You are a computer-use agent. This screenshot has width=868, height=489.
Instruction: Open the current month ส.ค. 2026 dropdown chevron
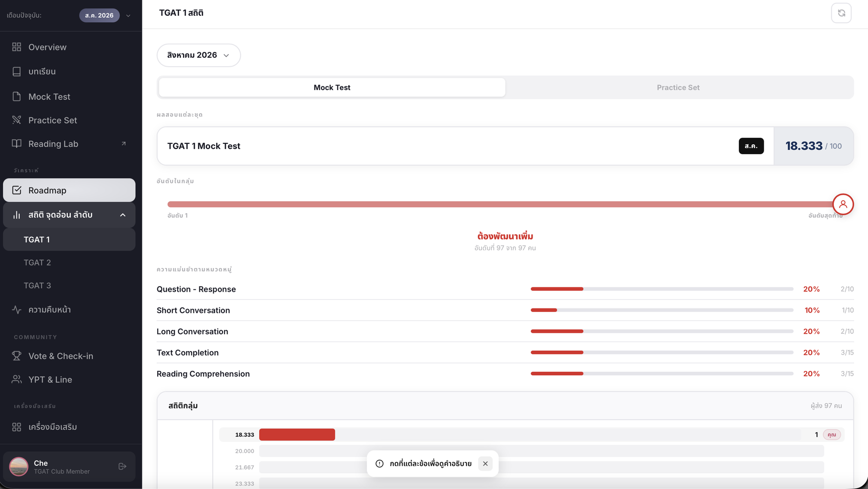pyautogui.click(x=128, y=15)
